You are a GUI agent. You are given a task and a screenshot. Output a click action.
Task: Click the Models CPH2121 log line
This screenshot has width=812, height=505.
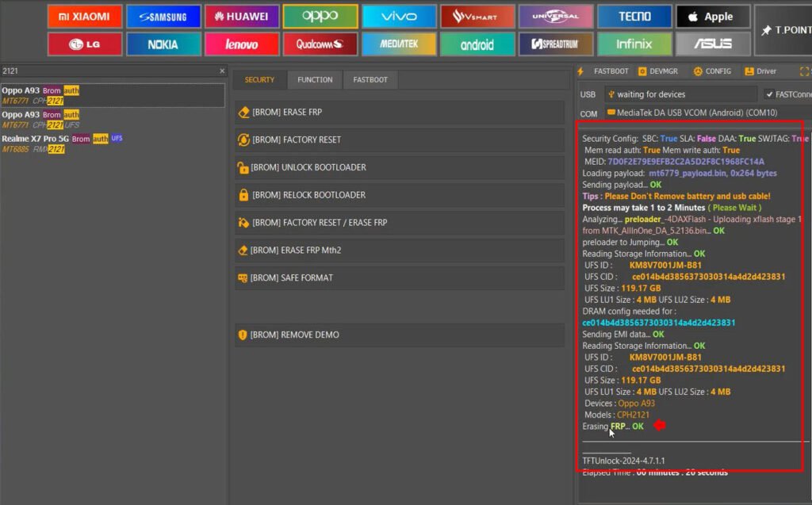point(616,415)
